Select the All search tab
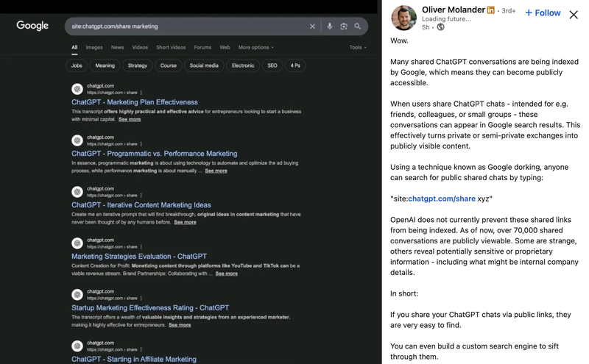The height and width of the screenshot is (364, 589). pyautogui.click(x=74, y=47)
